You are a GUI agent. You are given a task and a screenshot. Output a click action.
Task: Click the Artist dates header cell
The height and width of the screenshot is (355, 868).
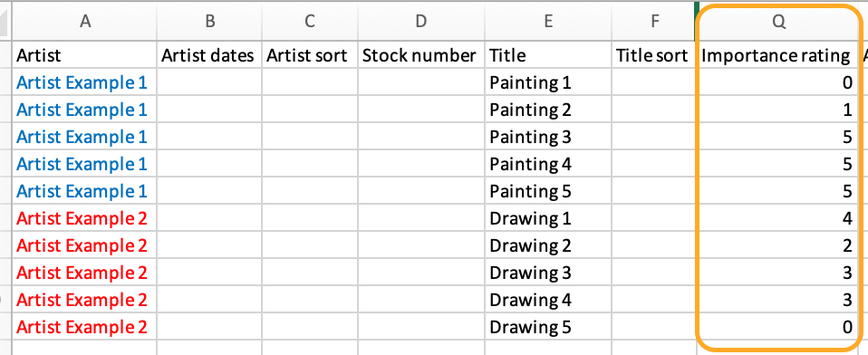(209, 54)
